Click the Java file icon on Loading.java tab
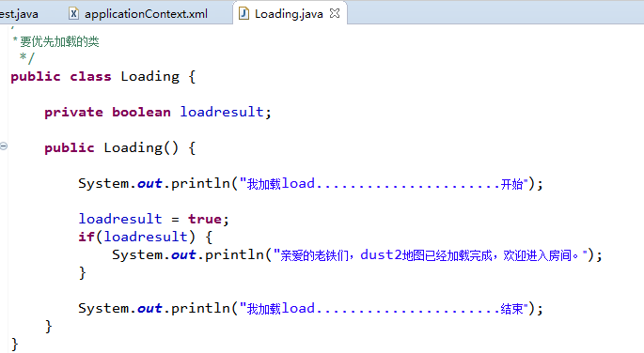This screenshot has height=353, width=644. (243, 13)
